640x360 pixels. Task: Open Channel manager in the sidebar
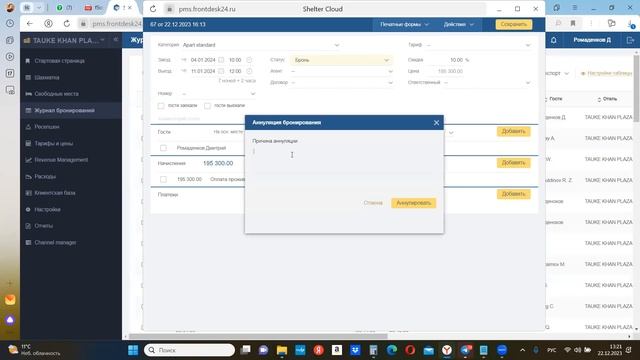point(55,242)
